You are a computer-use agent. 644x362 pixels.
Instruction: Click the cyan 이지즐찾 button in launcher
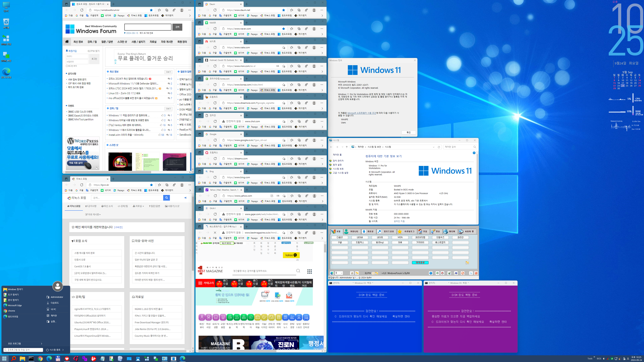point(420,263)
